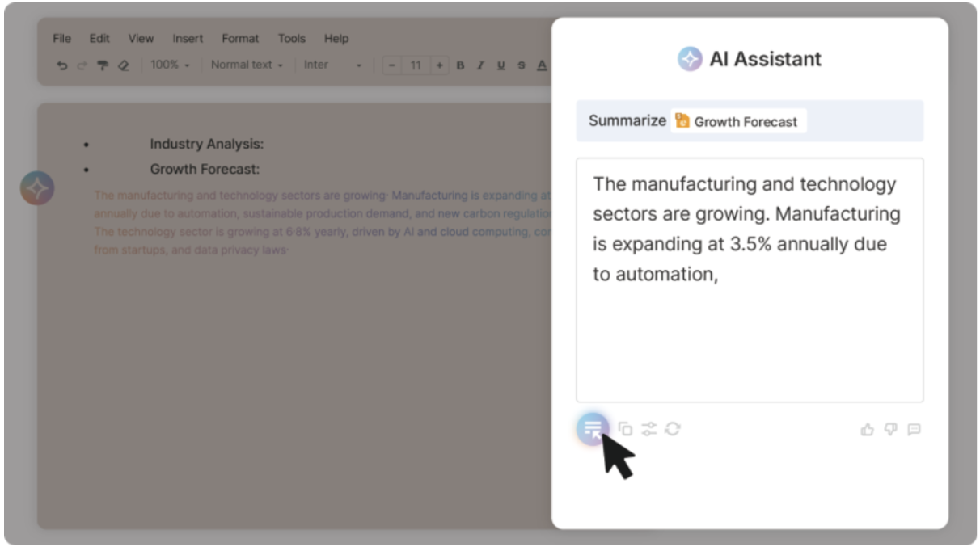The image size is (980, 551).
Task: Expand the Normal text style dropdown
Action: click(247, 65)
